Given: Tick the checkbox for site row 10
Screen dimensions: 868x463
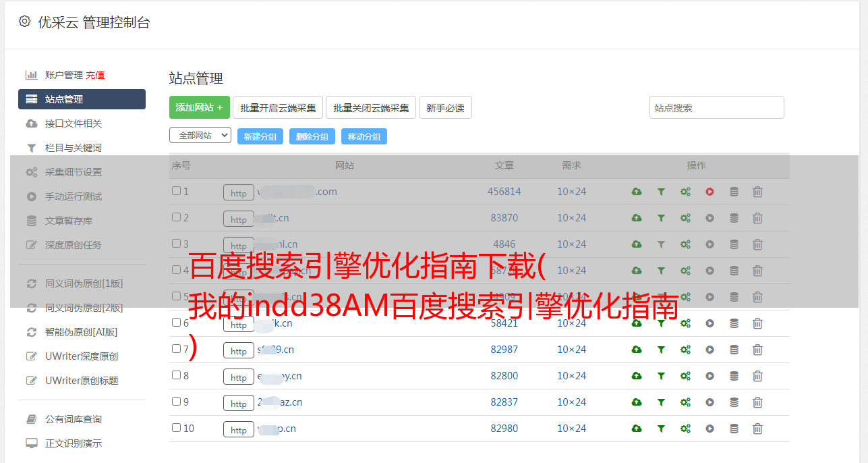Looking at the screenshot, I should click(176, 428).
